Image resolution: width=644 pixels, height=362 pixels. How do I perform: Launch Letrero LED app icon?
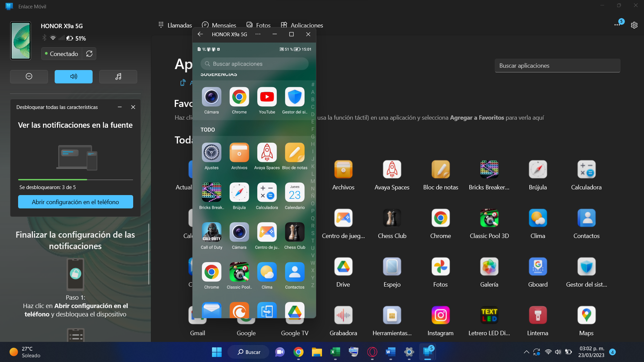pyautogui.click(x=489, y=315)
